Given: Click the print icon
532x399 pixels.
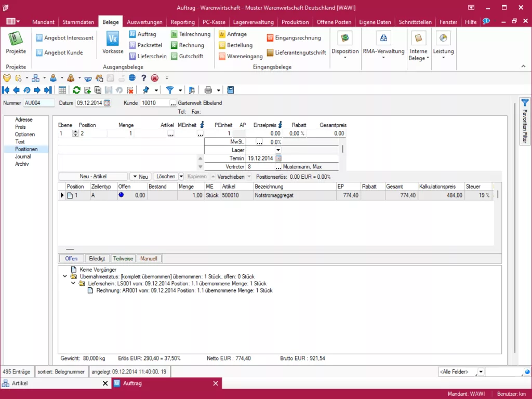Looking at the screenshot, I should 208,90.
